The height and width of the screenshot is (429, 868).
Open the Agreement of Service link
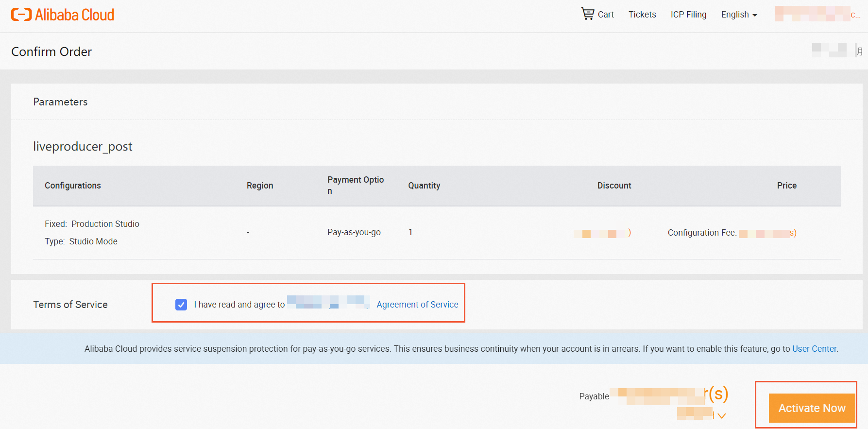(417, 305)
